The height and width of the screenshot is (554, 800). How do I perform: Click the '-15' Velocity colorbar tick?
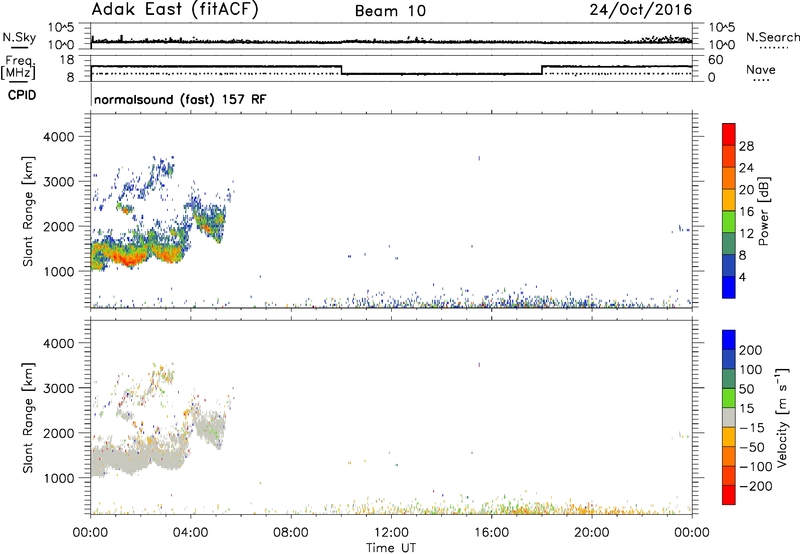pos(751,428)
